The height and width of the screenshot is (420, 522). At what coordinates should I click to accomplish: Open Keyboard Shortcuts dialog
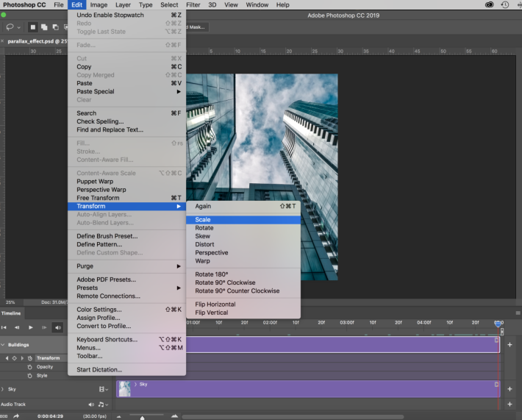pos(127,339)
